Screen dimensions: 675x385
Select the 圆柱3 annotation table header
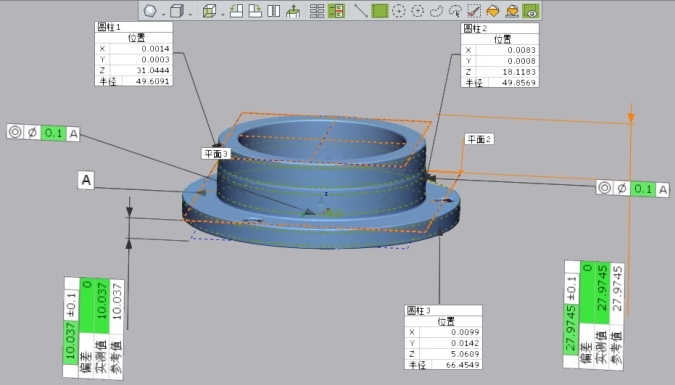point(443,310)
